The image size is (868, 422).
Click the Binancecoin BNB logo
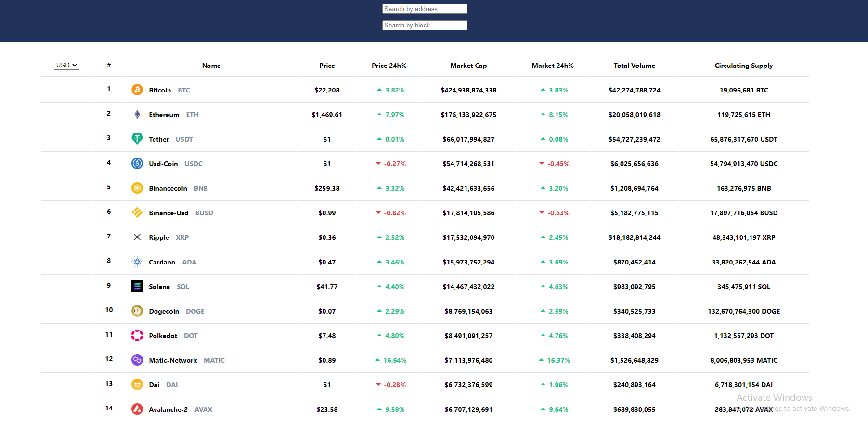pos(137,188)
